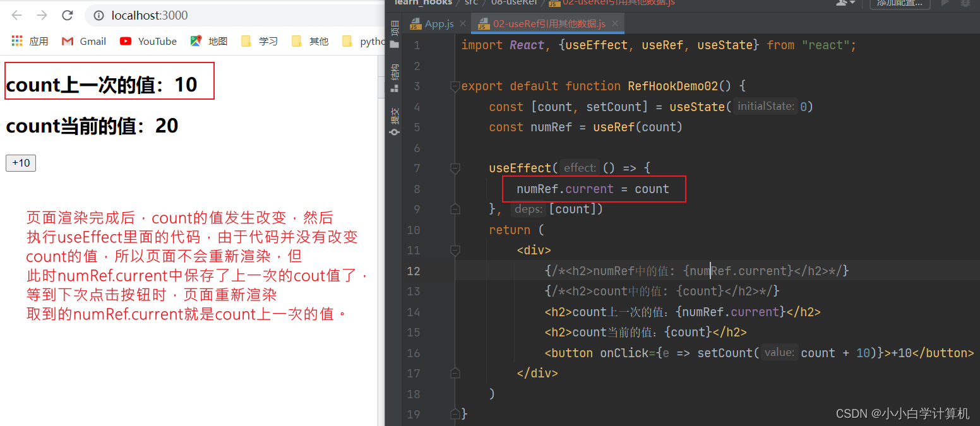
Task: Click the +10 button on the page
Action: point(21,163)
